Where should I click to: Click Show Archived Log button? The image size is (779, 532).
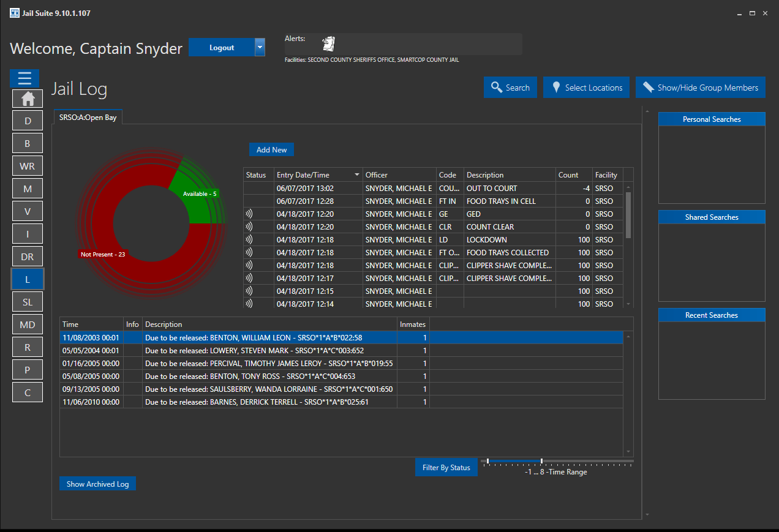pos(97,484)
